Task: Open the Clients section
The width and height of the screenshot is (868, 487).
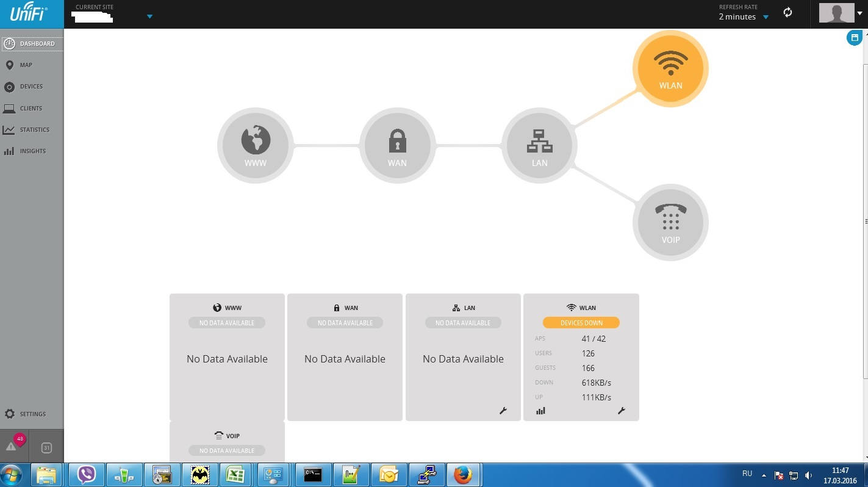Action: 30,108
